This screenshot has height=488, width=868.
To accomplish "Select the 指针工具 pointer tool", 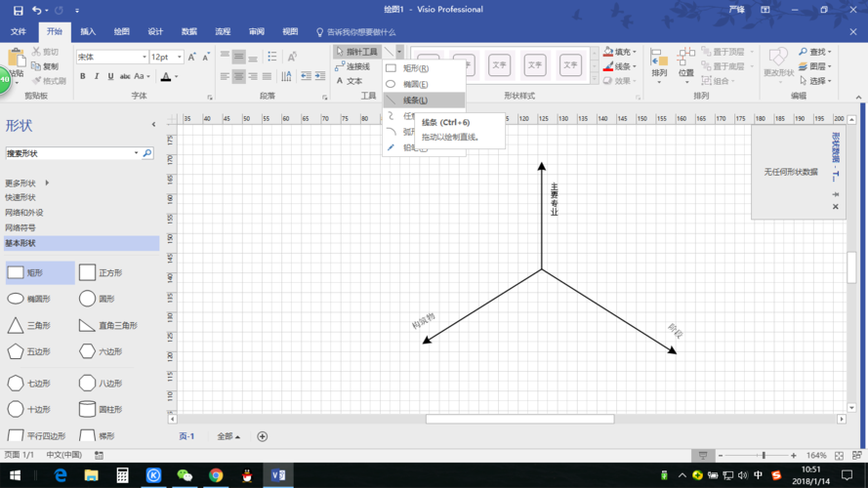I will click(356, 52).
